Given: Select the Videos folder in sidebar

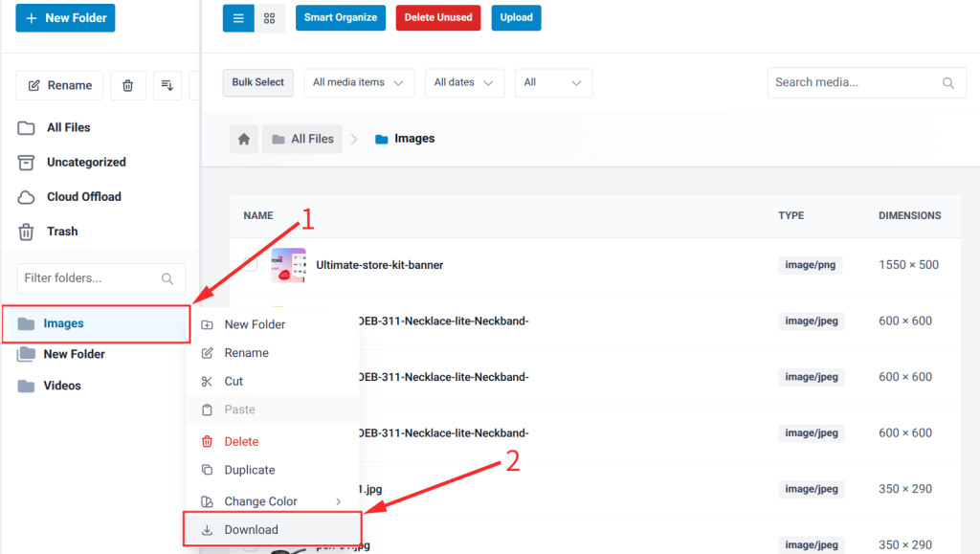Looking at the screenshot, I should [62, 386].
